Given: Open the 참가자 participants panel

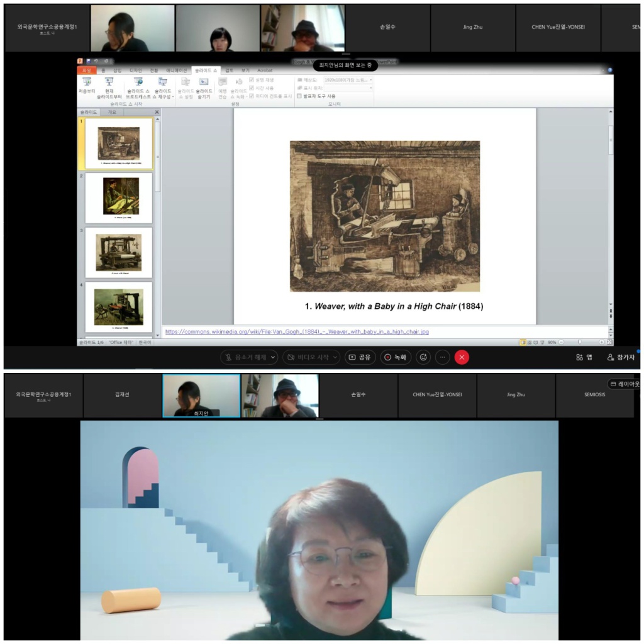Looking at the screenshot, I should [x=621, y=357].
